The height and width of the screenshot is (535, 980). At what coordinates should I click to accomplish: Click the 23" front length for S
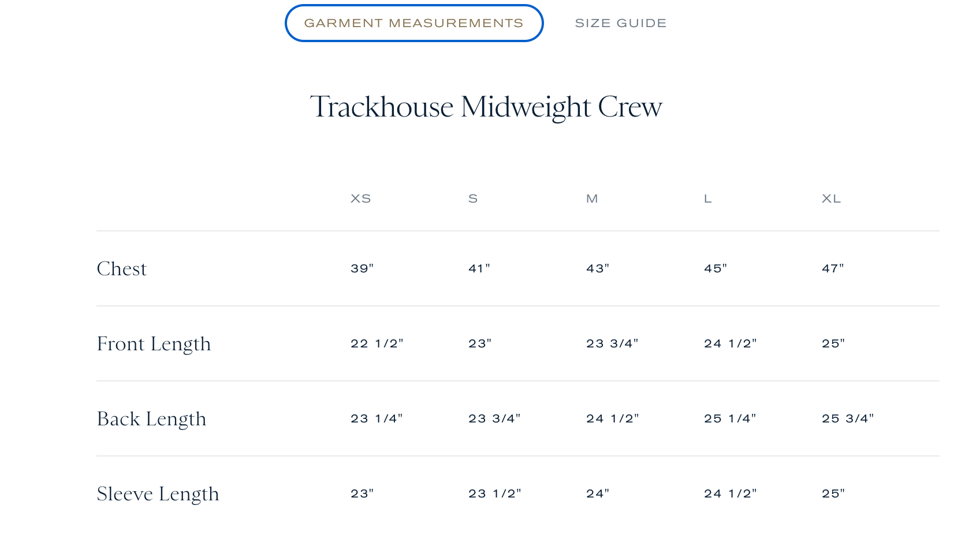click(479, 343)
